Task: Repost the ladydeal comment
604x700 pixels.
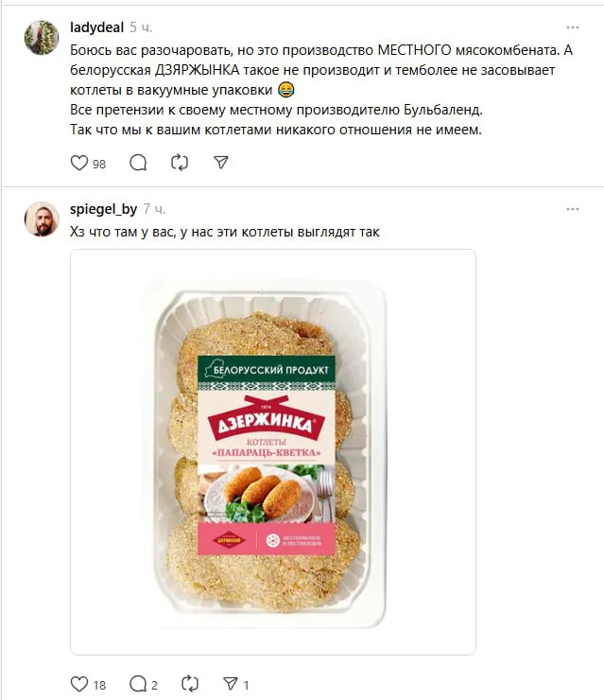Action: [180, 163]
